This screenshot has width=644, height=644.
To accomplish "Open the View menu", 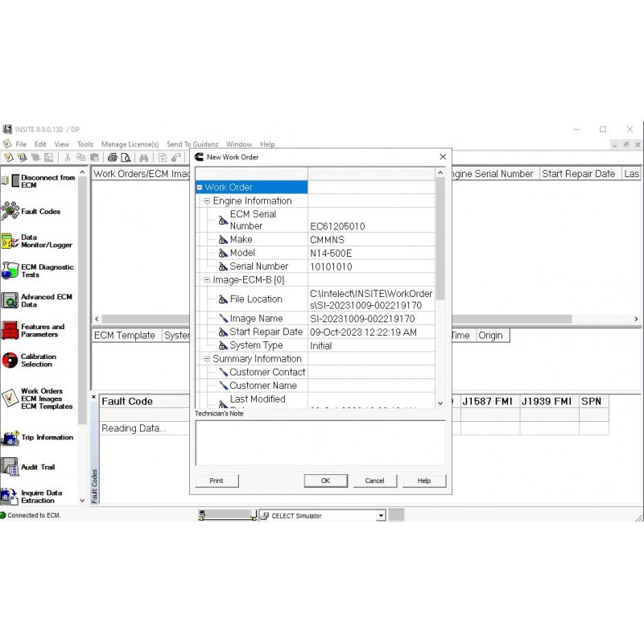I will pyautogui.click(x=62, y=144).
